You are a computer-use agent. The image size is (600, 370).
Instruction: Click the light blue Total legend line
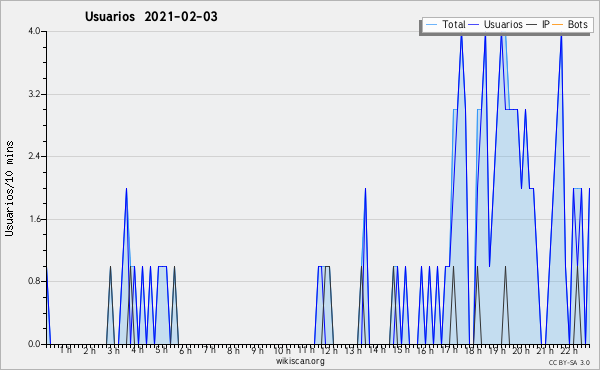point(431,25)
